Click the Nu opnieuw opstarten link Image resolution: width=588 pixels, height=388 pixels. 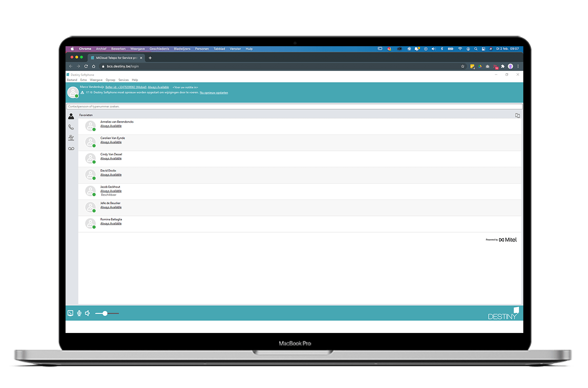[214, 92]
